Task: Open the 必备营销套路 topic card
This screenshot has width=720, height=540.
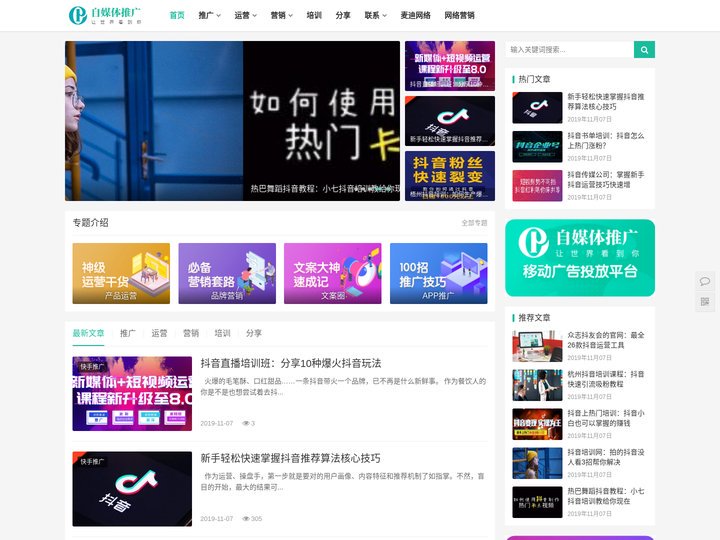Action: [227, 273]
